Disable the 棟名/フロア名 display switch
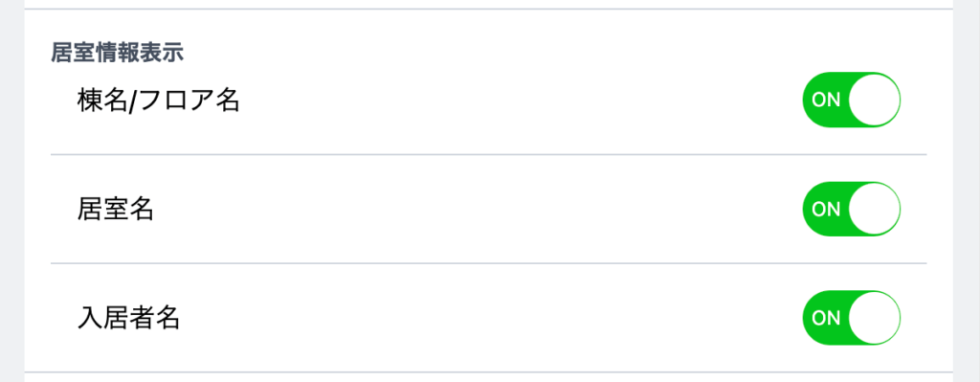The image size is (980, 382). [851, 100]
